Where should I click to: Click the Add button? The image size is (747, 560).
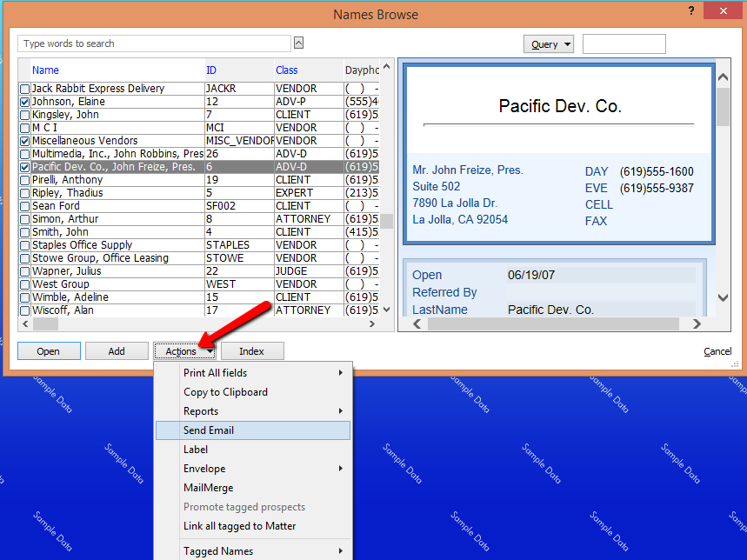(x=117, y=351)
